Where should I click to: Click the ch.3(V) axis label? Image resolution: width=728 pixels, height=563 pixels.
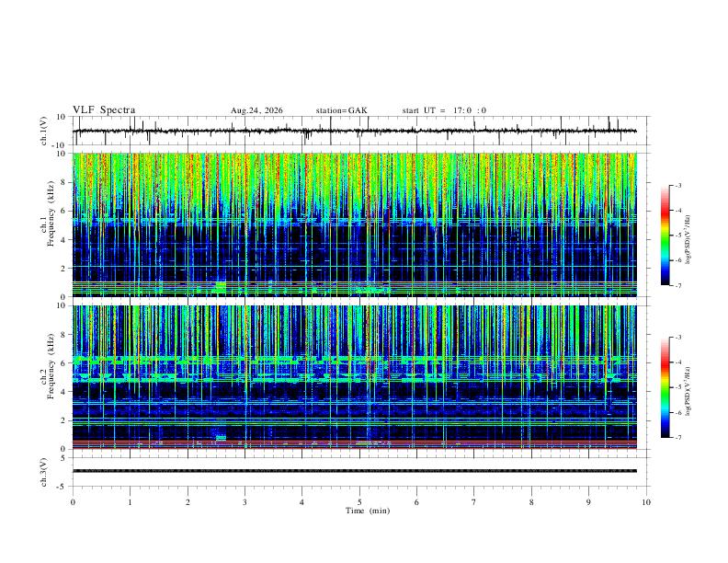44,472
